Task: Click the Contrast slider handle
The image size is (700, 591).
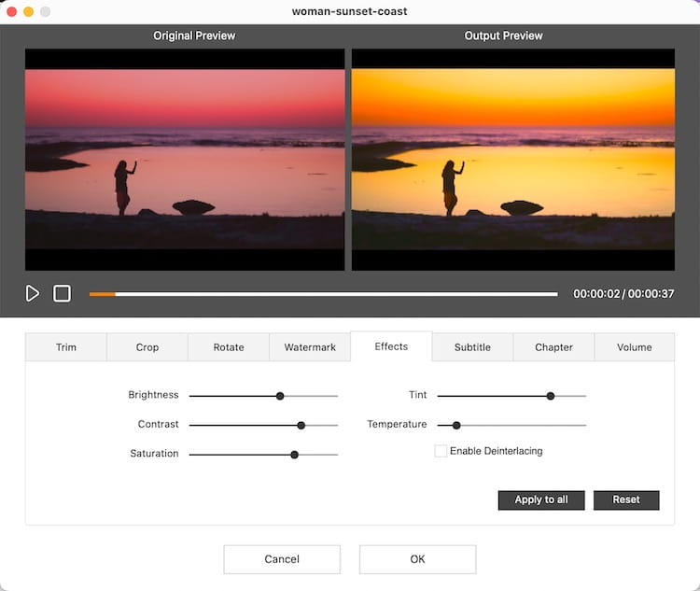Action: [301, 425]
